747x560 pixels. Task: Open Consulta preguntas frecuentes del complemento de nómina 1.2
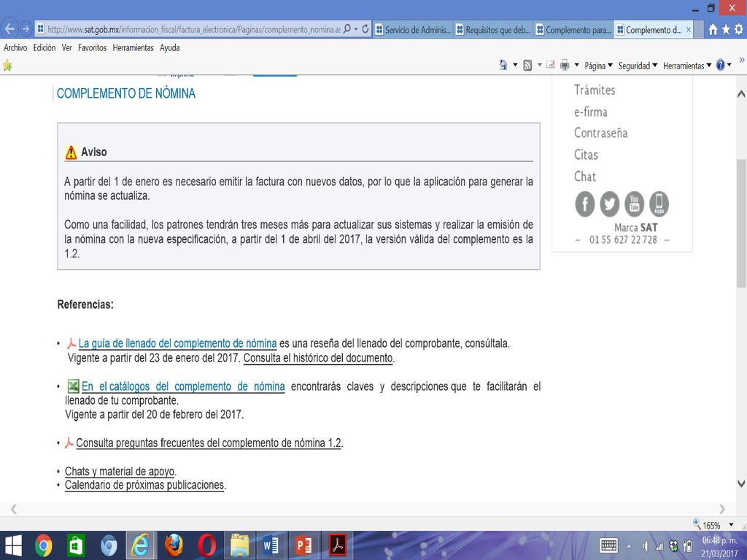click(209, 443)
